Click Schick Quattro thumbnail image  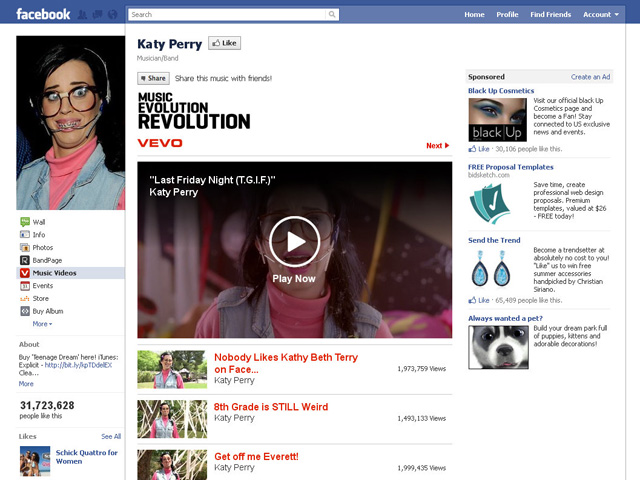35,461
